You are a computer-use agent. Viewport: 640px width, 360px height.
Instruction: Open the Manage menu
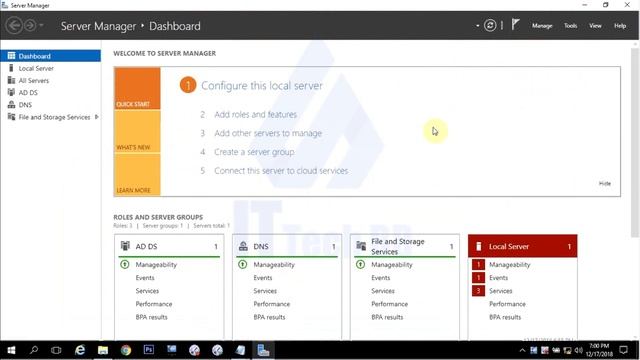pos(542,26)
